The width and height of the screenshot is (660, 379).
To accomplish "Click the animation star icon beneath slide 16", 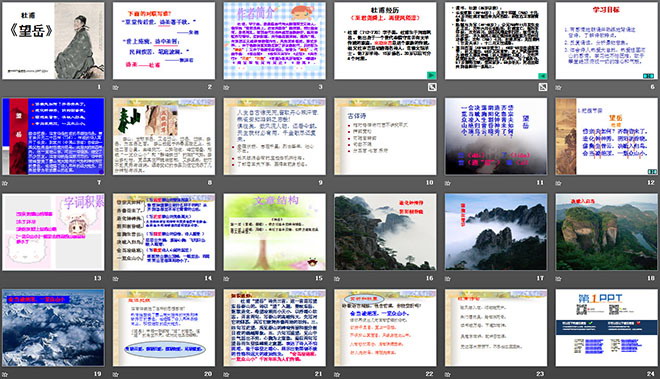I will [337, 278].
